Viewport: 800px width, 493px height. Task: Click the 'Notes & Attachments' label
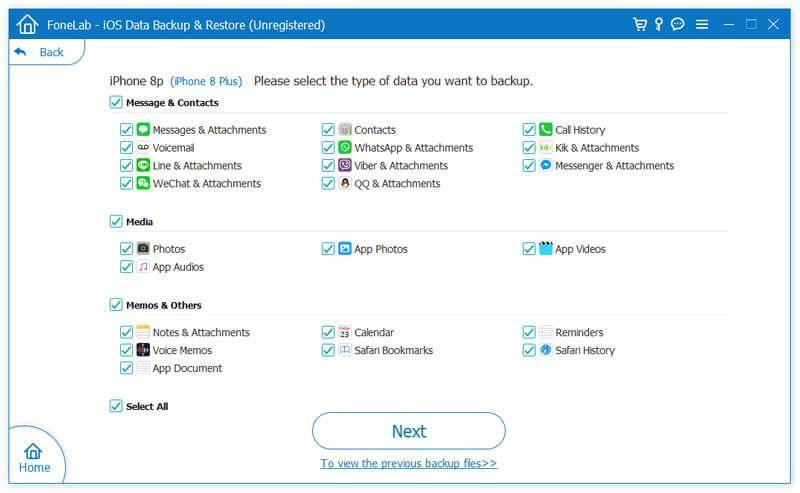click(201, 332)
